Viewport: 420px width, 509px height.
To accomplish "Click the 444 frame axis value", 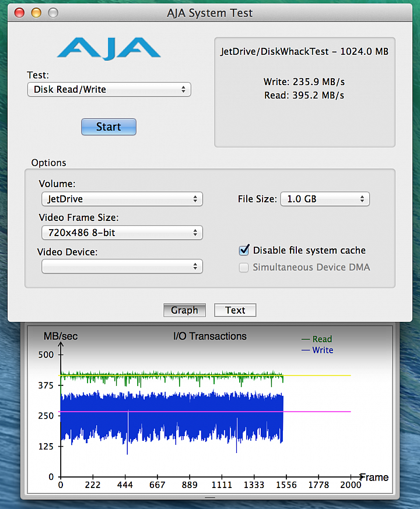I will point(125,485).
